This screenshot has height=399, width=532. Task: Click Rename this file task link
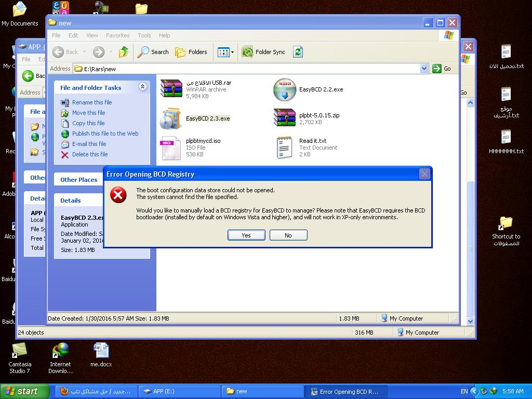(x=91, y=102)
